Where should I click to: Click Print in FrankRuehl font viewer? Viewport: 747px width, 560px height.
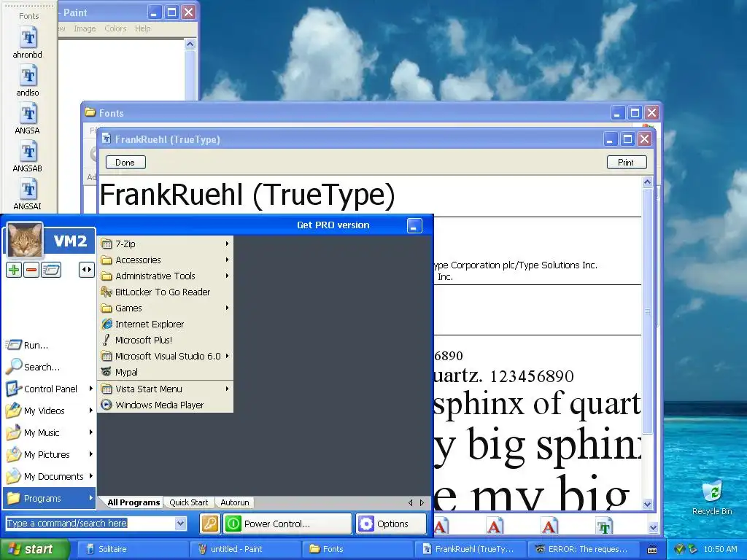[627, 163]
